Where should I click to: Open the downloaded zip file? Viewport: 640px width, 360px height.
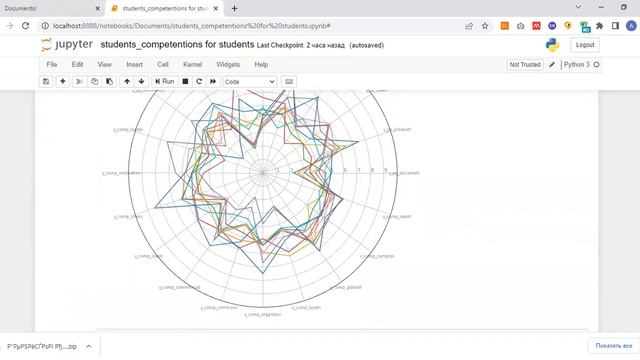[42, 347]
